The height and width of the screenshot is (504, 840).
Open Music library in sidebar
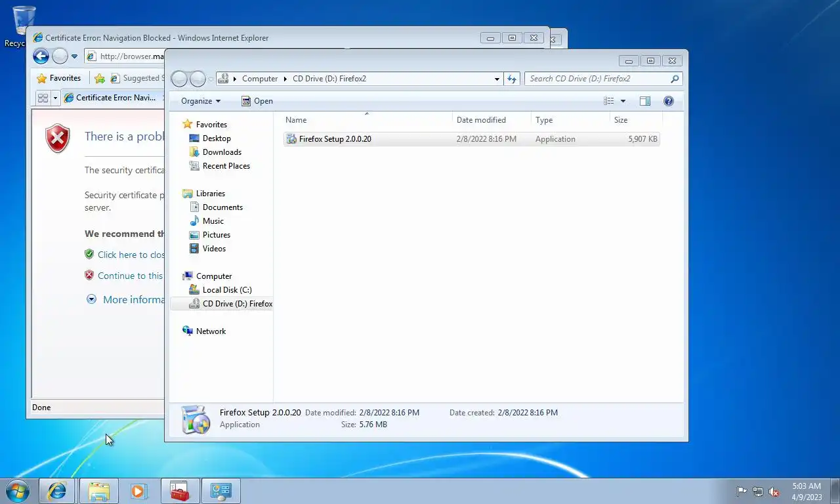213,221
